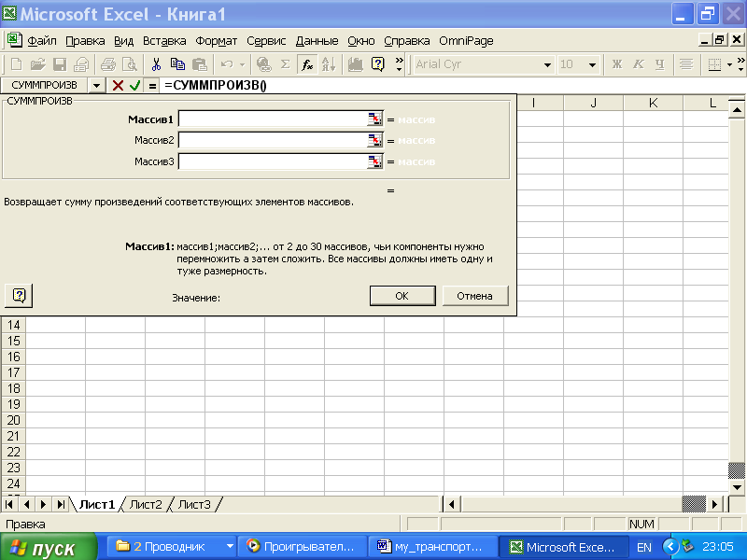The width and height of the screenshot is (747, 560).
Task: Open the Формат menu
Action: 217,41
